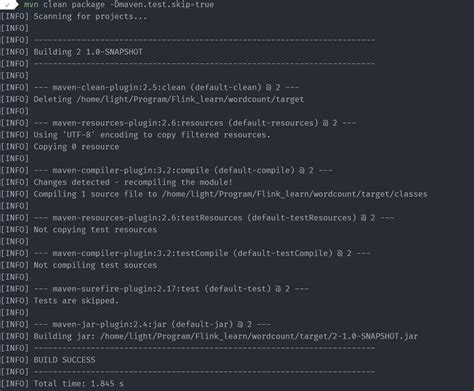
Task: Click the -Dmaven.test.skip=true argument
Action: coord(162,4)
